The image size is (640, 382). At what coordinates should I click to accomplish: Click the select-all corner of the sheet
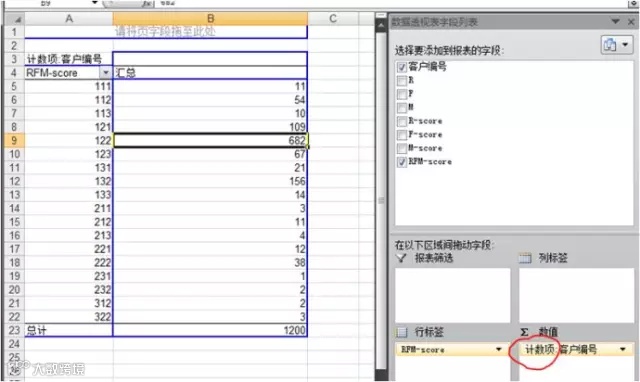pos(14,19)
